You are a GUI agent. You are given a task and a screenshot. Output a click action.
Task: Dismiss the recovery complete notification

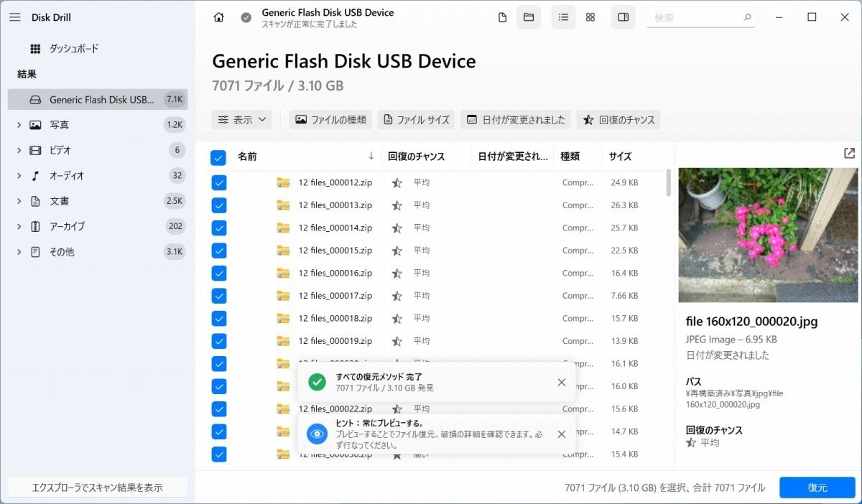[562, 382]
